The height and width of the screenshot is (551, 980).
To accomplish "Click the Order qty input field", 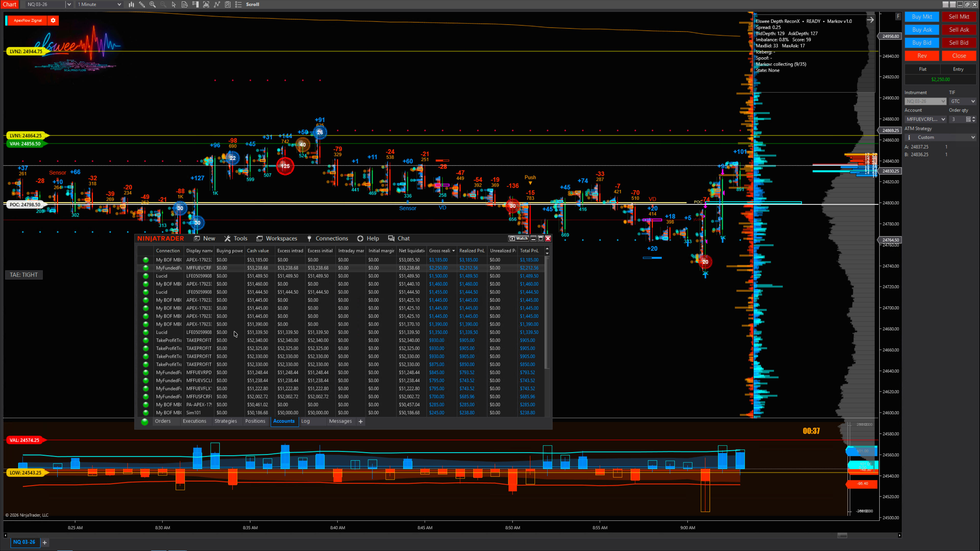I will 957,119.
